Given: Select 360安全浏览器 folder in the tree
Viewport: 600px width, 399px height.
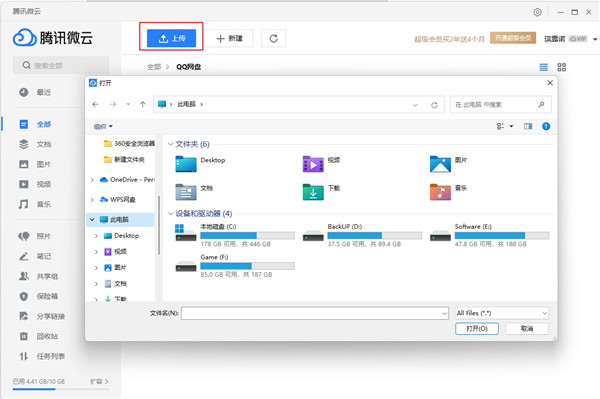Looking at the screenshot, I should click(129, 143).
